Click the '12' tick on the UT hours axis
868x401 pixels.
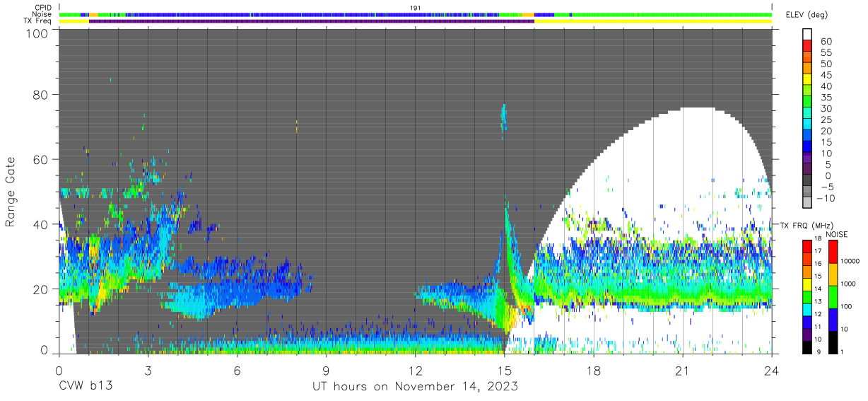tap(416, 370)
